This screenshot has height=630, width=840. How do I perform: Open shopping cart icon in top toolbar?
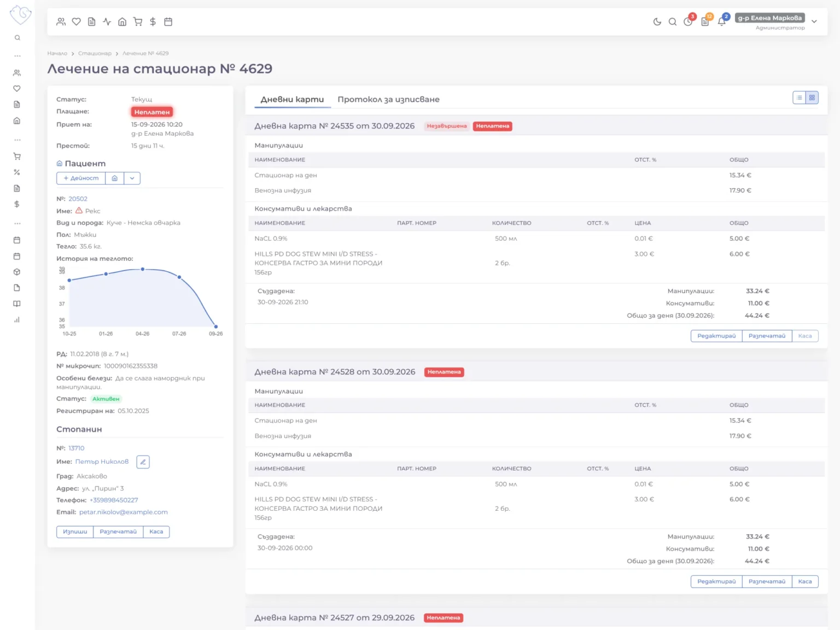(138, 22)
